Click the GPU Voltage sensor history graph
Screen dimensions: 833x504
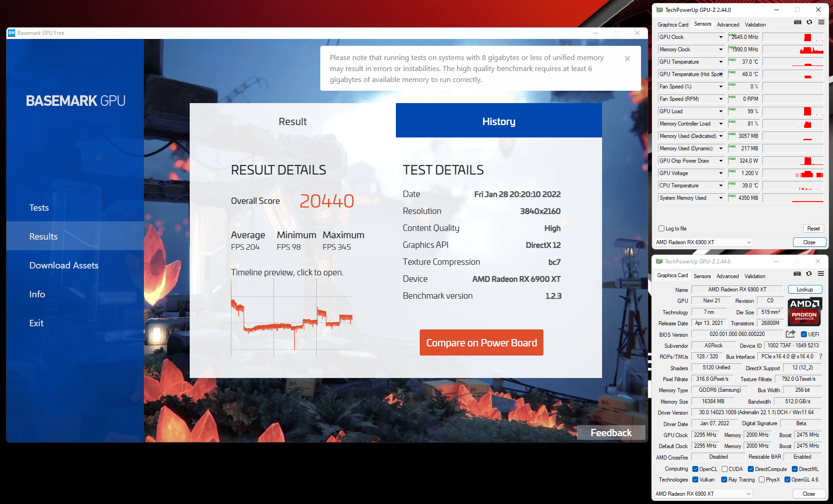pyautogui.click(x=793, y=173)
